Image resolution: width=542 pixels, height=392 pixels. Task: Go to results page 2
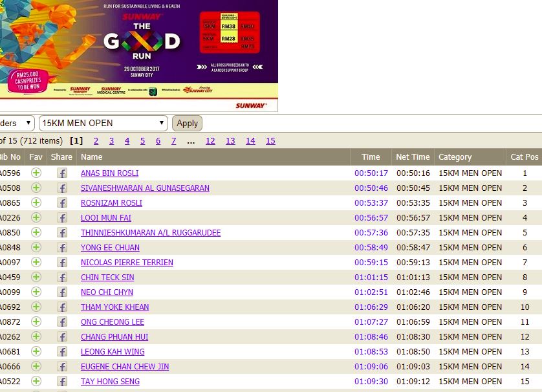pyautogui.click(x=96, y=140)
